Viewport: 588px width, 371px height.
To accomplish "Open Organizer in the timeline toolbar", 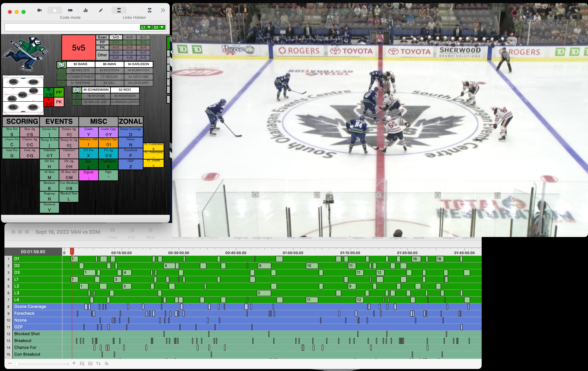I will pos(398,237).
